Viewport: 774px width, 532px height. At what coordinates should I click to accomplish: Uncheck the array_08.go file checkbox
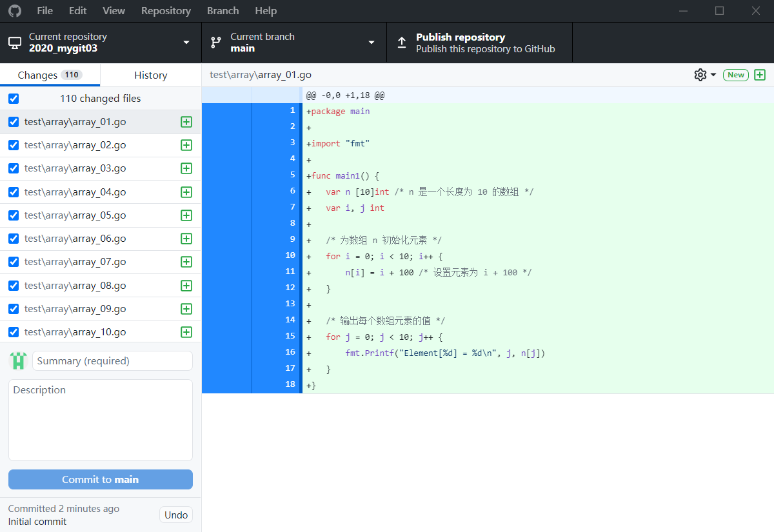pos(14,286)
